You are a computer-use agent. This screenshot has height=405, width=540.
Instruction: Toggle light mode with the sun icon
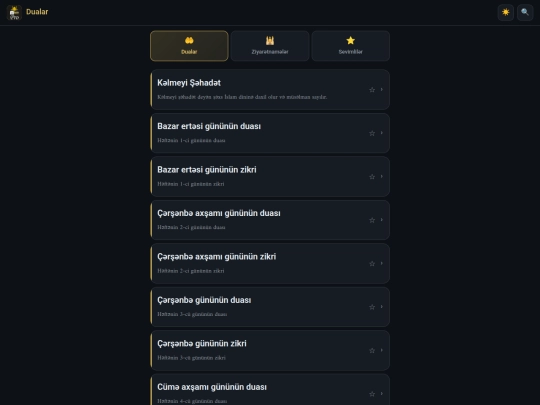(x=506, y=12)
